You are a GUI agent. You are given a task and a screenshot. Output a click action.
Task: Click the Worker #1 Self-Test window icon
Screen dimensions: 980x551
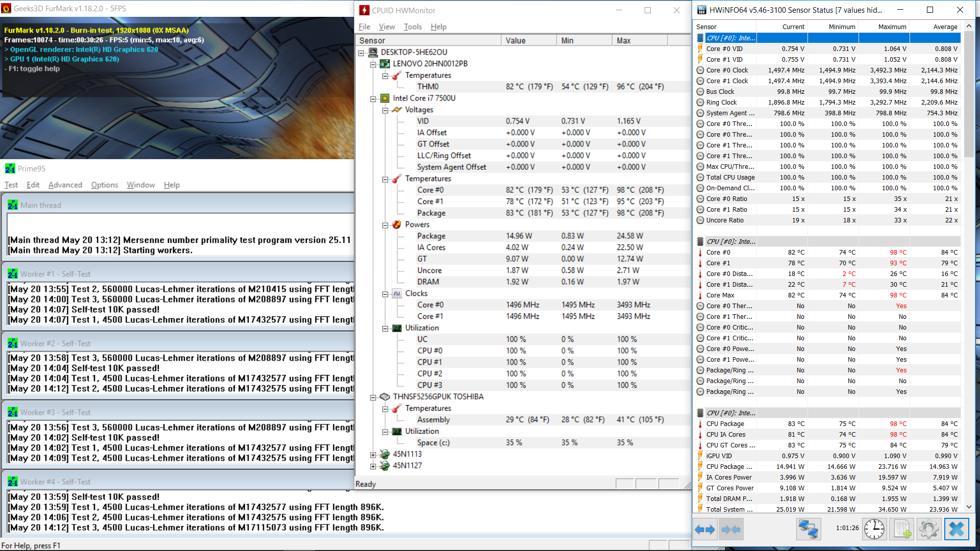tap(13, 274)
